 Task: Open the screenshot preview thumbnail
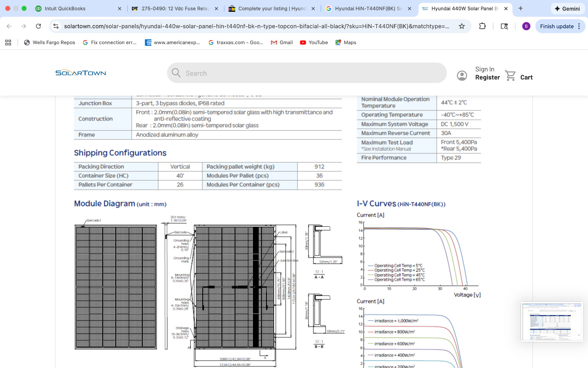[x=552, y=322]
